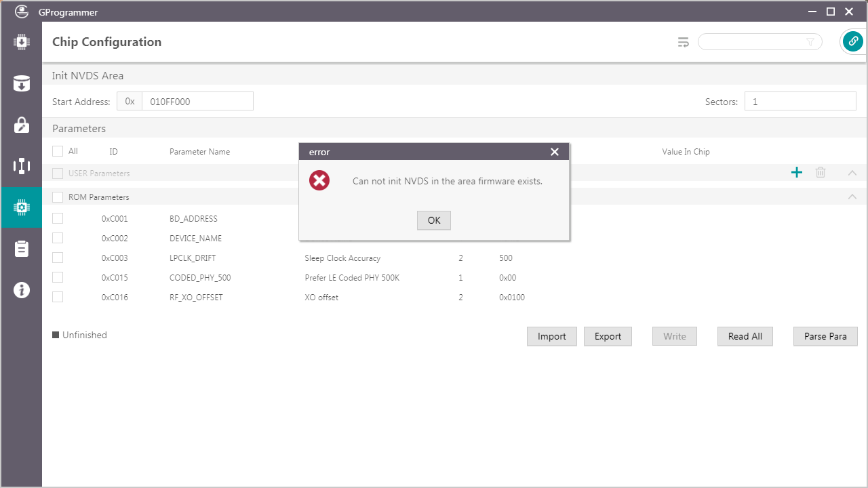Click the red error icon in the dialog
Screen dimensions: 868x488
[x=319, y=181]
